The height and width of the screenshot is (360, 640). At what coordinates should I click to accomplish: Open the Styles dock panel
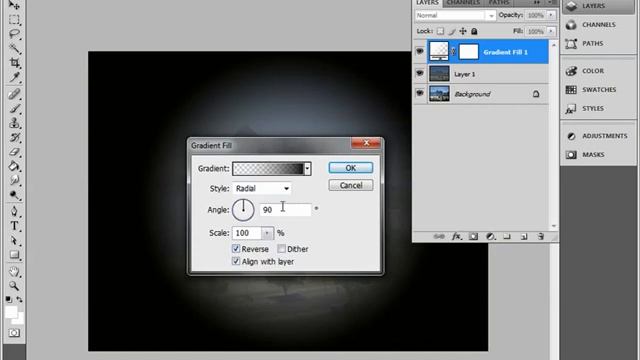[598, 109]
